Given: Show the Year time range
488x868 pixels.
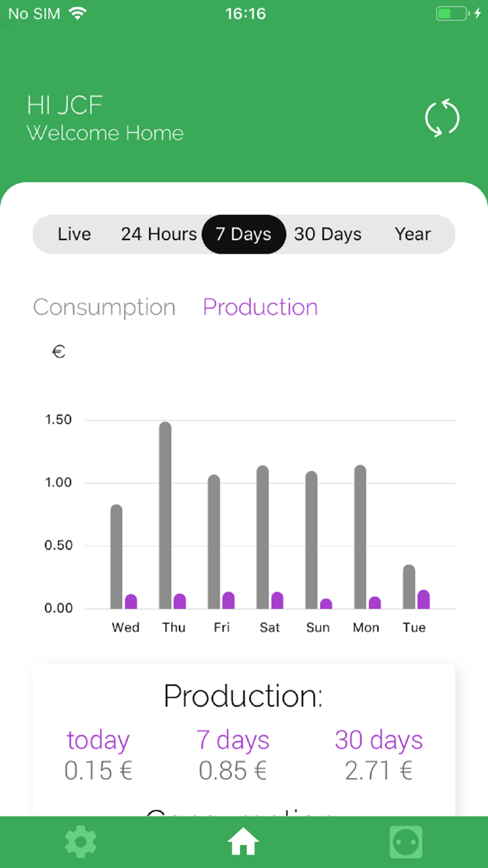Looking at the screenshot, I should pos(413,234).
